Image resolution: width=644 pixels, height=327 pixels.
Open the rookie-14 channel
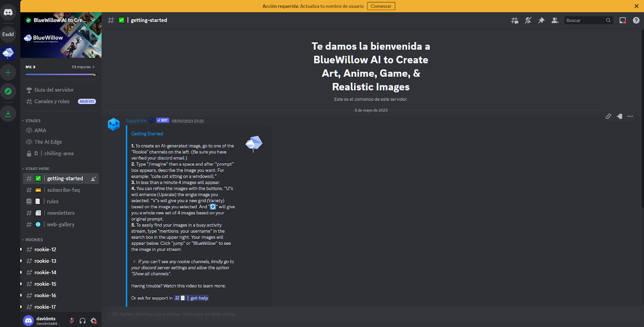pyautogui.click(x=61, y=272)
